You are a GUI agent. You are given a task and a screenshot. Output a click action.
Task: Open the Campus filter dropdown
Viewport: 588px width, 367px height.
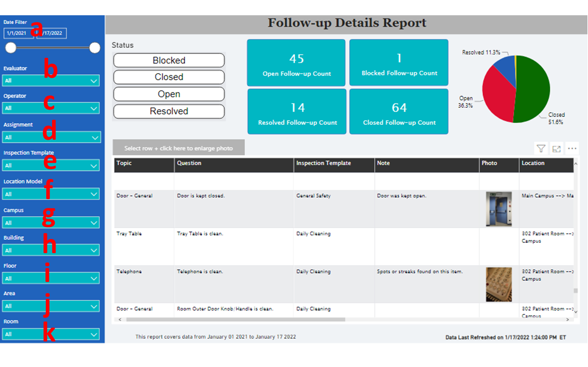[51, 222]
